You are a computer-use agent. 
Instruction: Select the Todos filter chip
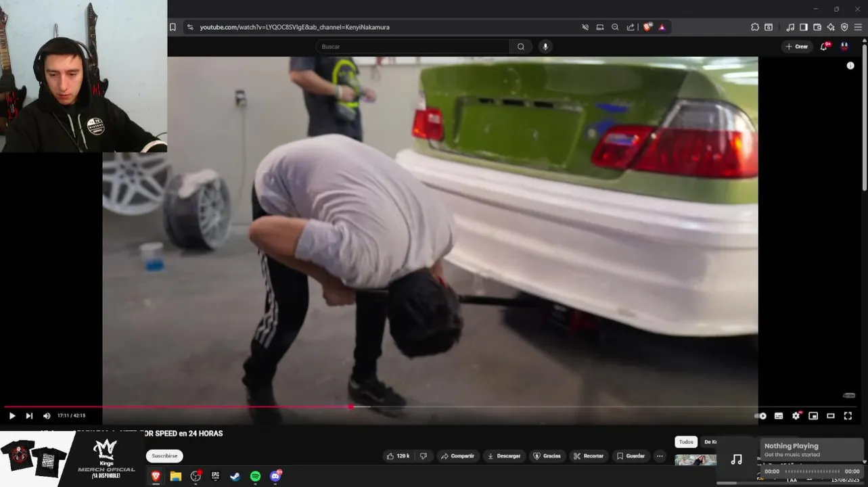(x=686, y=442)
